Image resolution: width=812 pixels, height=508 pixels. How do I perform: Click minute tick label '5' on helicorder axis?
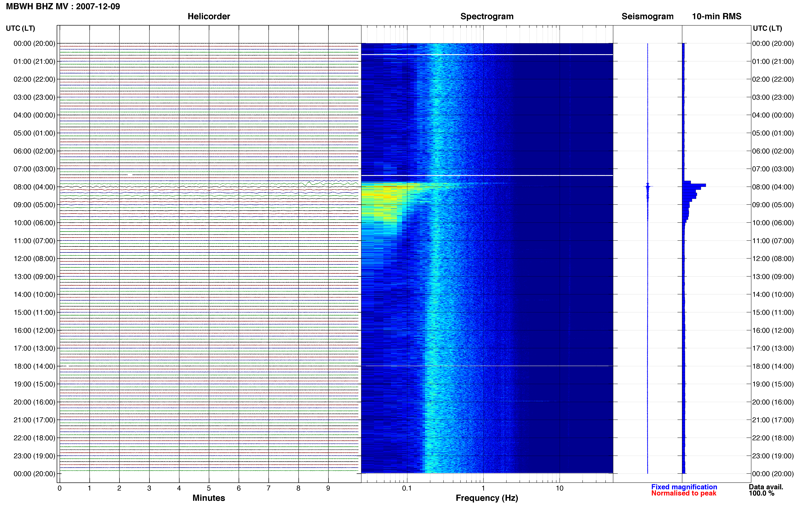[x=209, y=488]
